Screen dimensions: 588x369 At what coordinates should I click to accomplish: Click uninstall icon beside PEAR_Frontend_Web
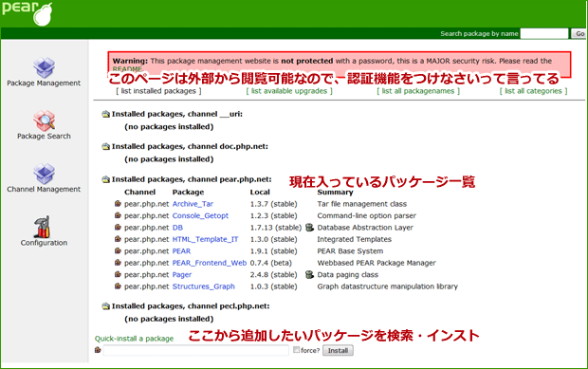pos(118,263)
